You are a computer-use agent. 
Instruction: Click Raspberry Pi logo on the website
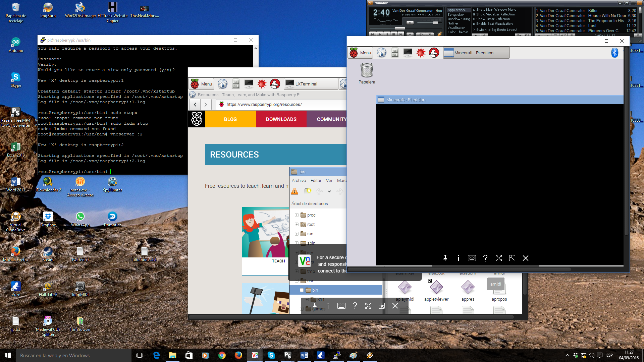click(x=197, y=119)
